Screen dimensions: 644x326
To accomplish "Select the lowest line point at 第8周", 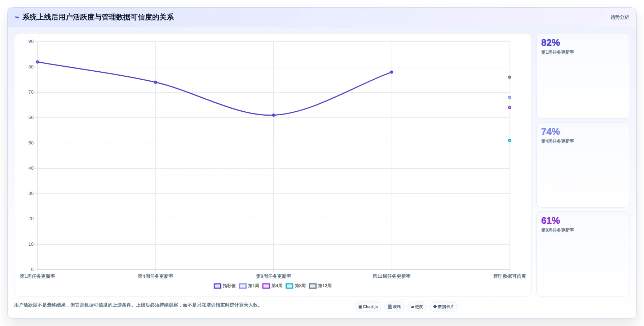I will (x=274, y=115).
